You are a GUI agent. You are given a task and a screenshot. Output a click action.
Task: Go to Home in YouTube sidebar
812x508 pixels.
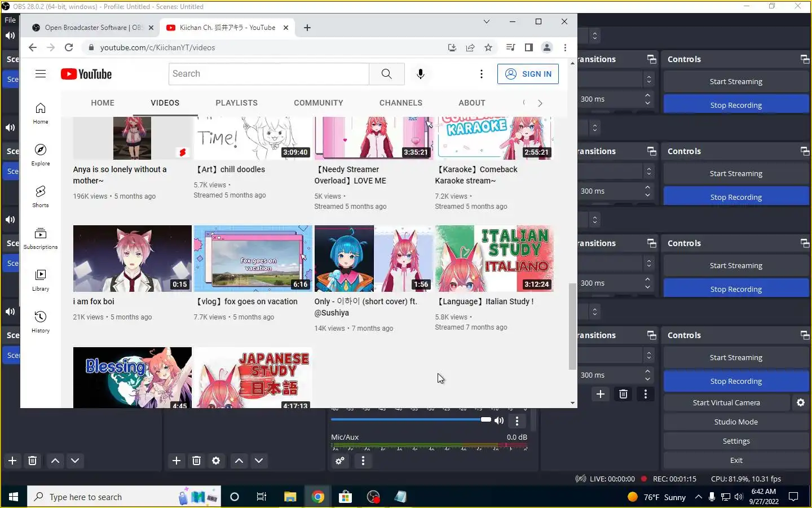click(41, 113)
